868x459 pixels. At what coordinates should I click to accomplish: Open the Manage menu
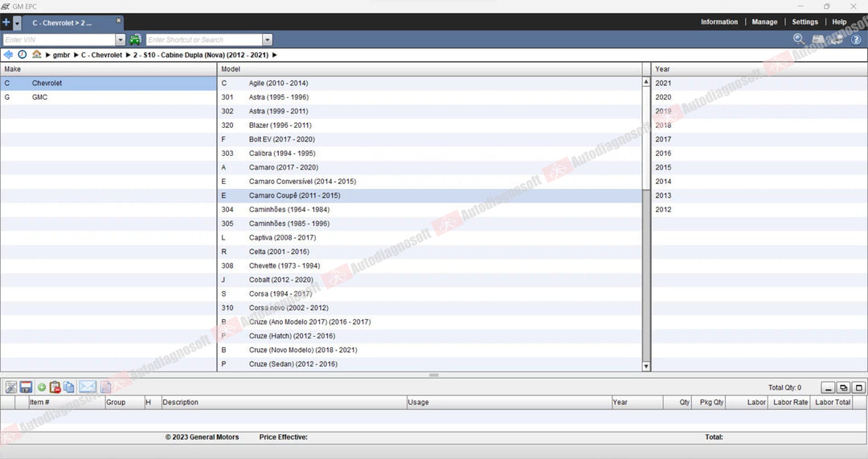tap(764, 23)
